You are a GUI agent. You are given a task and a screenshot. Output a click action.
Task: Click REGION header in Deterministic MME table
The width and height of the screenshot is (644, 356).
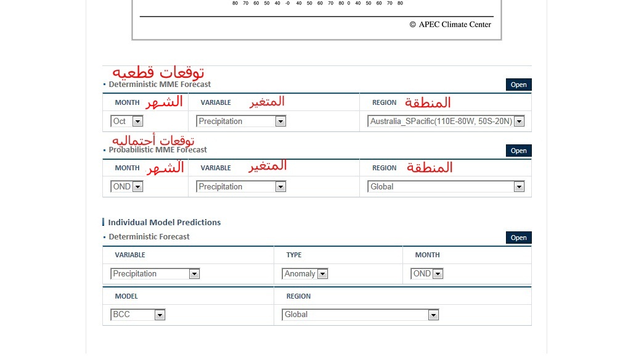384,102
